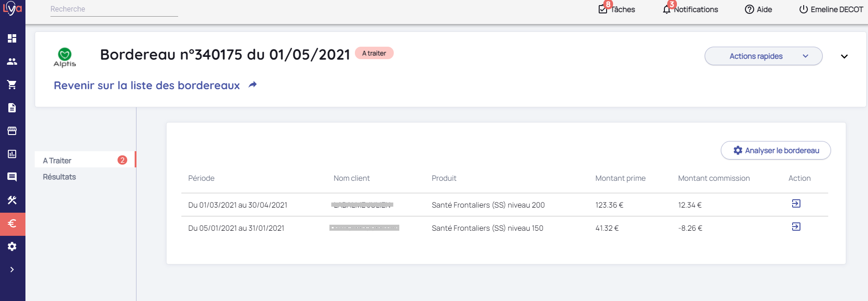868x301 pixels.
Task: Switch to the Résultats tab
Action: [59, 177]
